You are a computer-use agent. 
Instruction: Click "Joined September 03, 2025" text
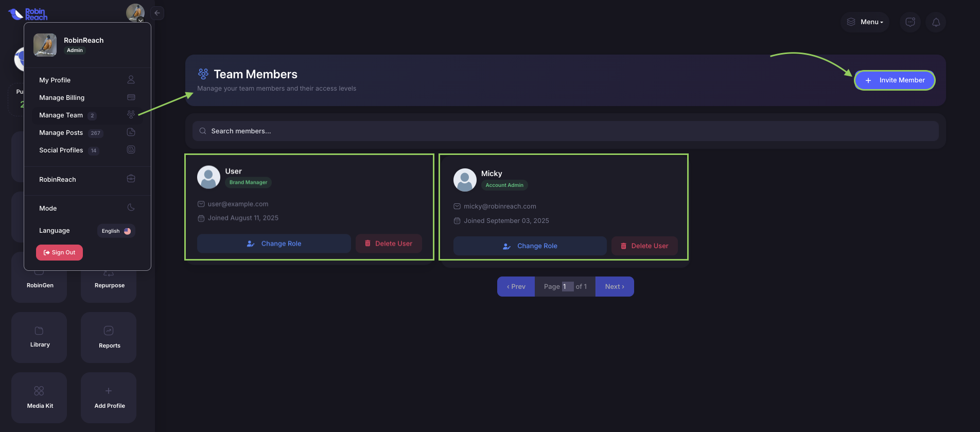[506, 221]
